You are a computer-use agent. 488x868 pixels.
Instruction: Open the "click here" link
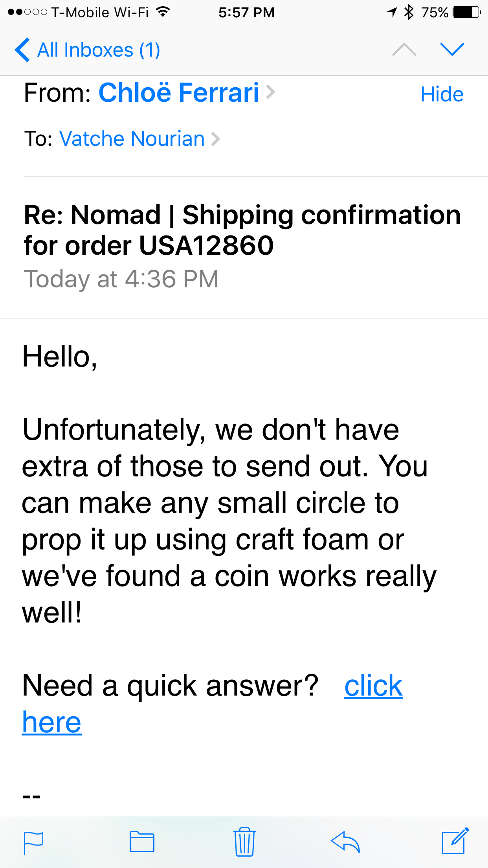(x=373, y=686)
